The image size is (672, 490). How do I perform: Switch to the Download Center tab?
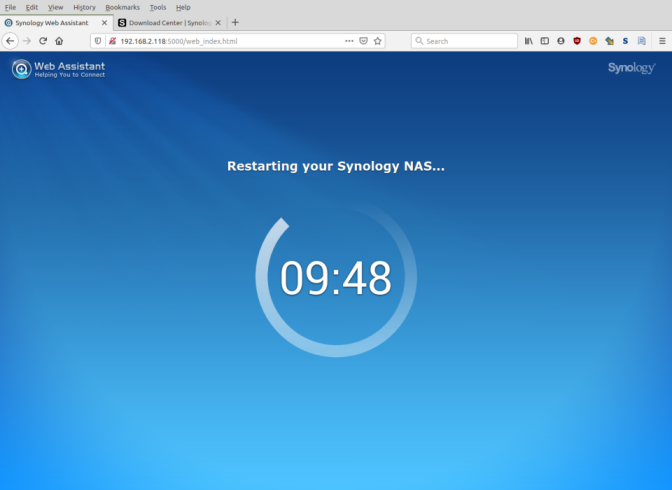tap(170, 23)
